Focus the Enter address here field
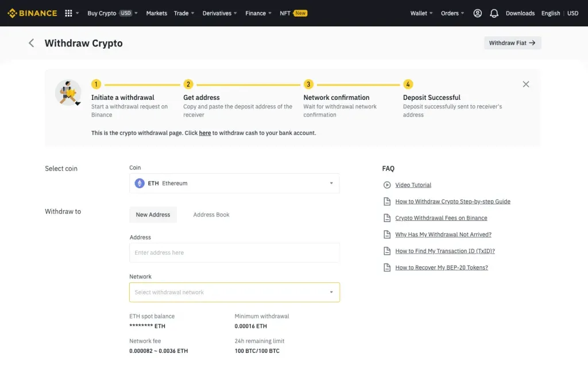This screenshot has width=588, height=369. coord(234,253)
